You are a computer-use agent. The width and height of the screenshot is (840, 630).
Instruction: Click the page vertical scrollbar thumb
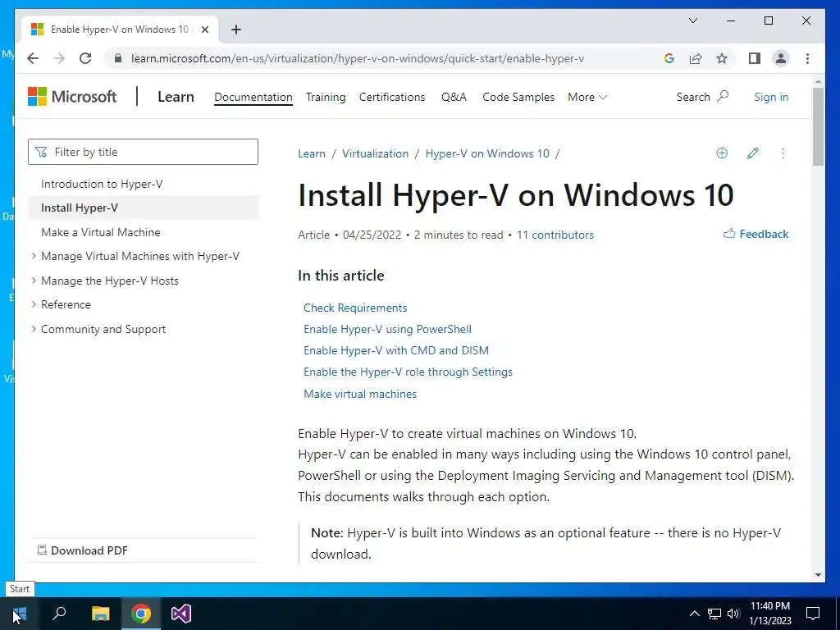click(818, 126)
